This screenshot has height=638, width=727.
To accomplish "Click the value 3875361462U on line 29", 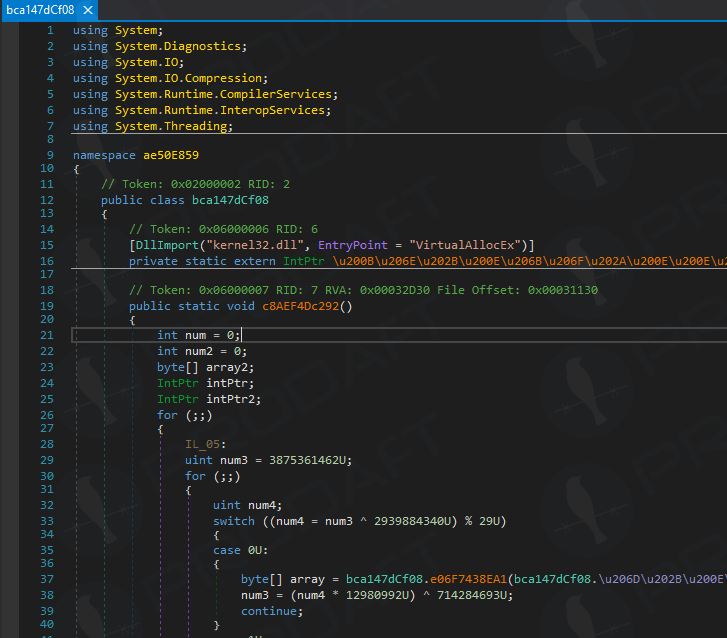I will pyautogui.click(x=308, y=460).
